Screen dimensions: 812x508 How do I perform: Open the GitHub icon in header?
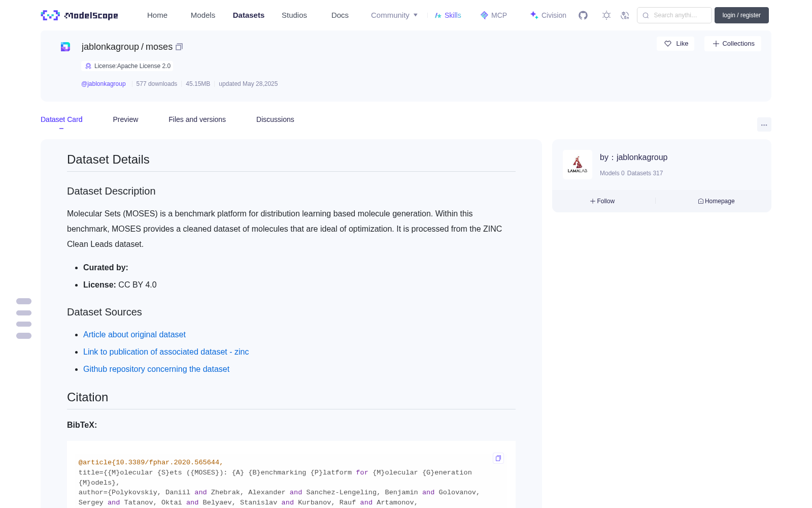click(583, 15)
